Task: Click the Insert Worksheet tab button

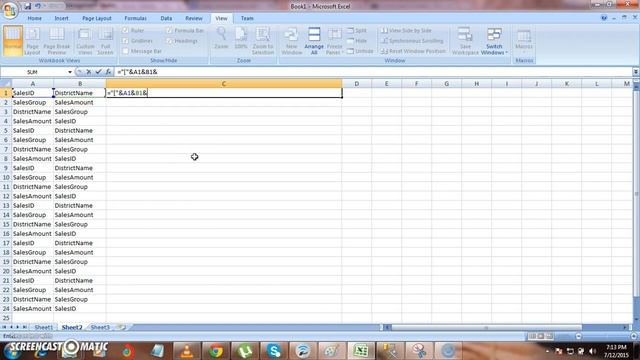Action: pyautogui.click(x=121, y=327)
